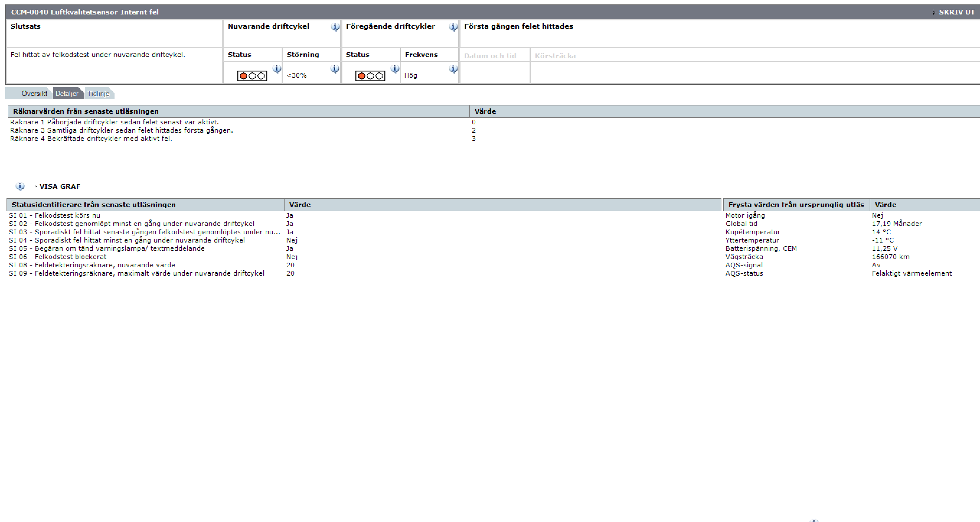Click info icon in previous-cycles Status cell
The image size is (980, 522).
coord(395,69)
